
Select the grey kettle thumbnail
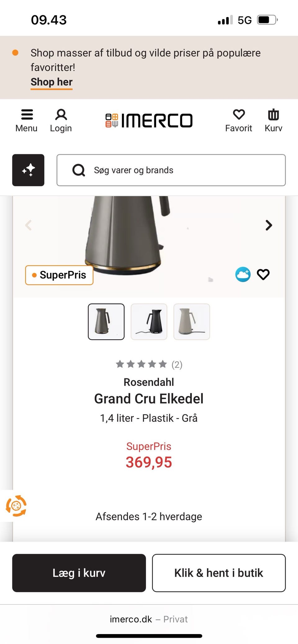(x=106, y=322)
